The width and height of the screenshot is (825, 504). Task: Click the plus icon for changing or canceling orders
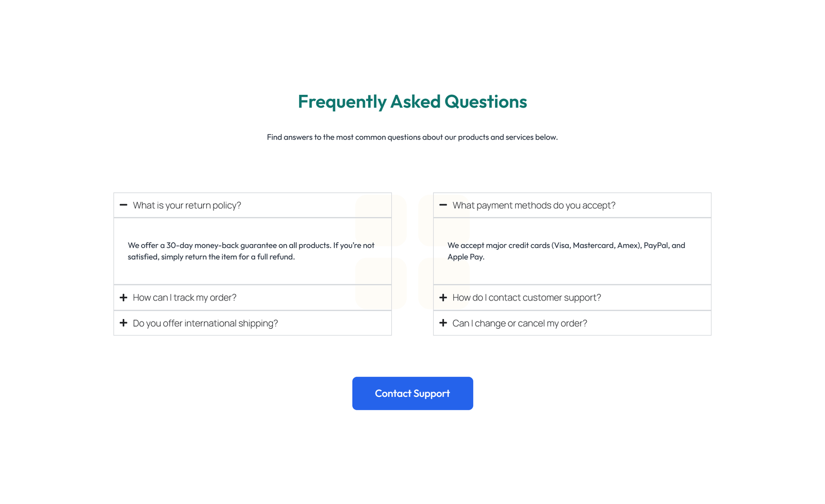(x=443, y=323)
